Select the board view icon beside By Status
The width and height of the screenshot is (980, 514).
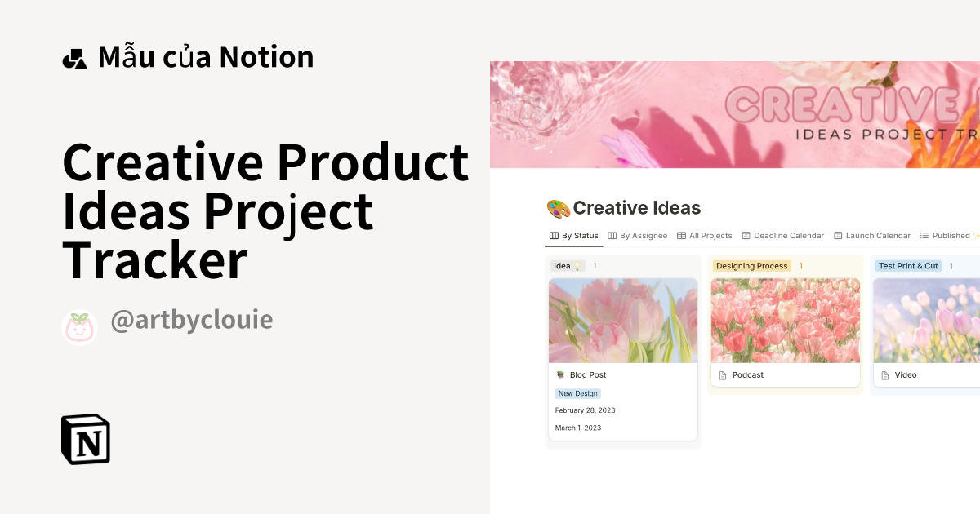click(553, 235)
